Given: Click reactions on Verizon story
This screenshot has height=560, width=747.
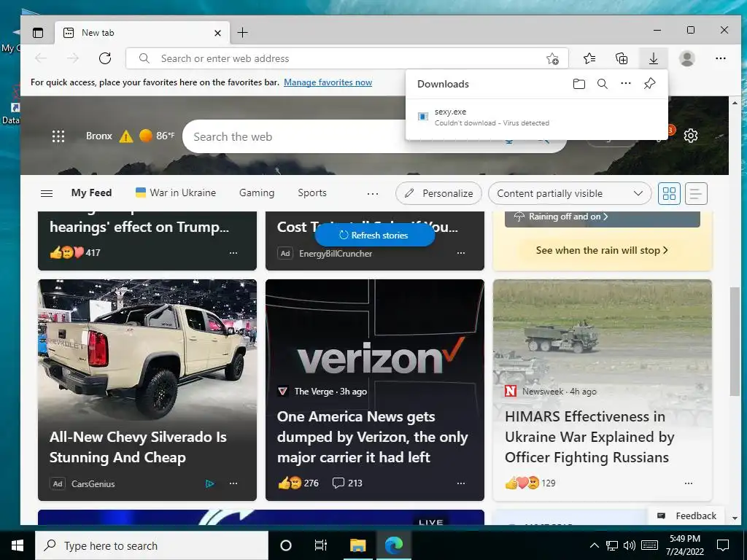Looking at the screenshot, I should [298, 483].
